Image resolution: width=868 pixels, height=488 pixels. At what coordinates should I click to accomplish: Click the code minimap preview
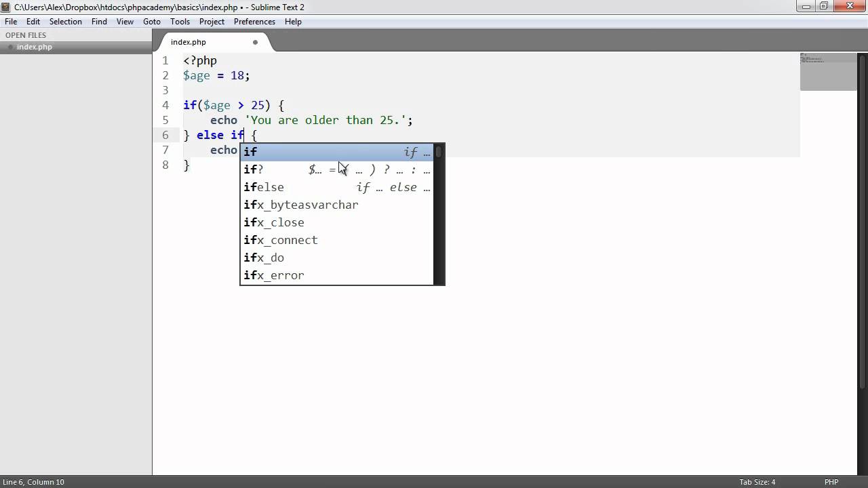tap(828, 72)
